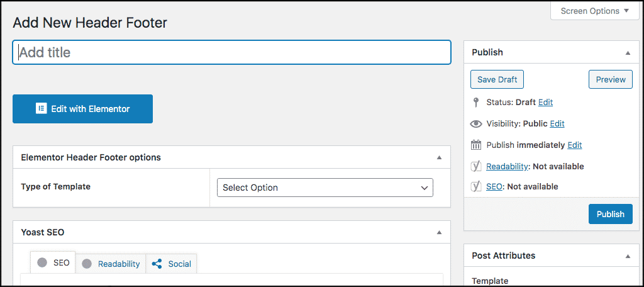Click the share icon in Social tab
The image size is (644, 287).
[157, 264]
